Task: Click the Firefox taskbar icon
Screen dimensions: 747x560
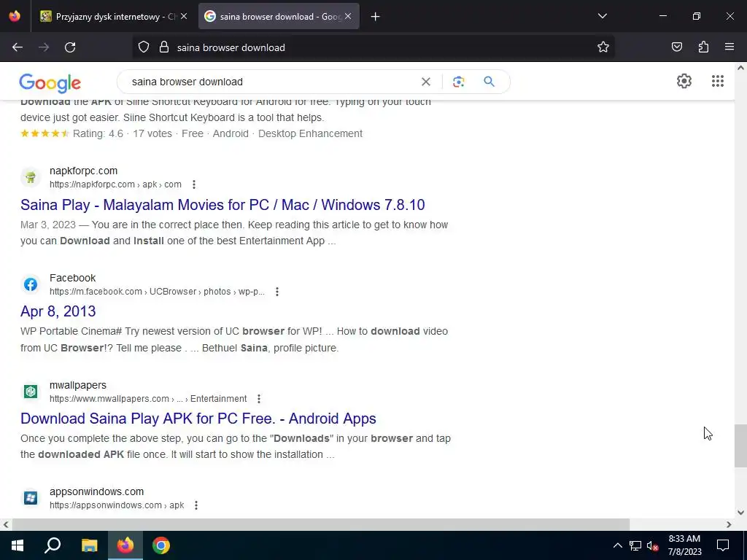Action: 125,545
